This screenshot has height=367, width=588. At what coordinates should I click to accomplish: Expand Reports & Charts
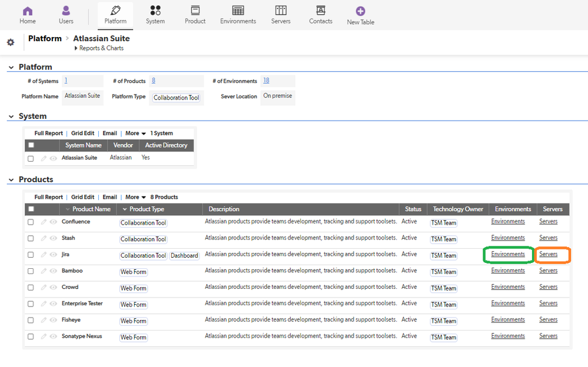coord(99,48)
